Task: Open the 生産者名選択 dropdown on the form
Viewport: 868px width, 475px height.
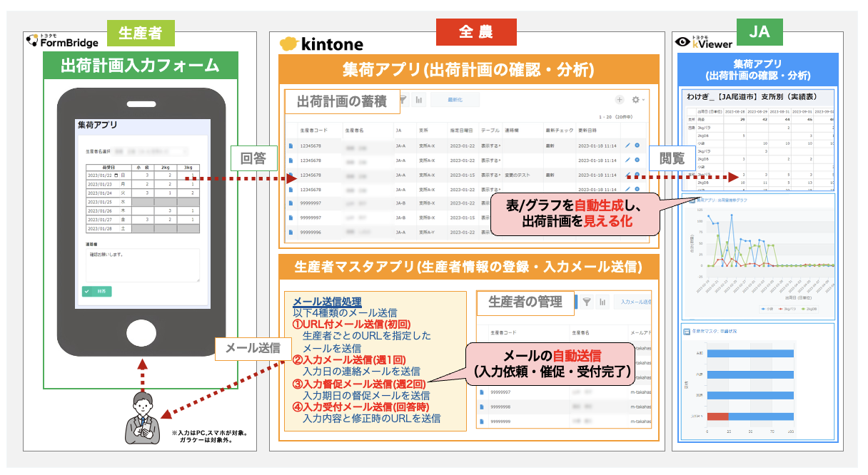Action: [x=148, y=151]
